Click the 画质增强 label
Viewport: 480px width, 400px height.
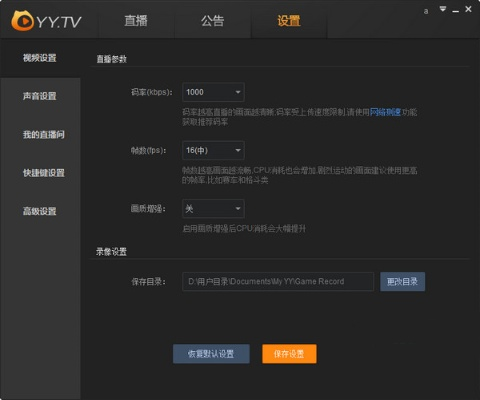(x=148, y=209)
